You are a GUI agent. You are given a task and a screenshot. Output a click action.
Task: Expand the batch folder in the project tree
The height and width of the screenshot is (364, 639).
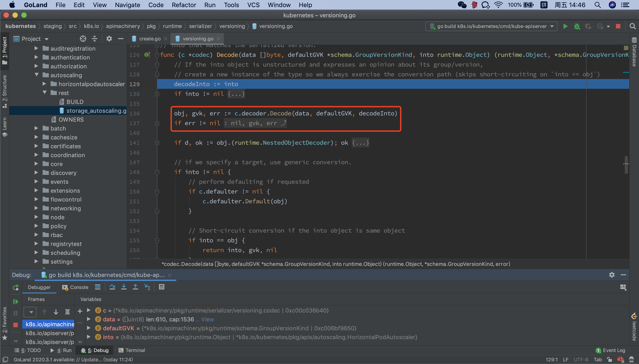[36, 128]
